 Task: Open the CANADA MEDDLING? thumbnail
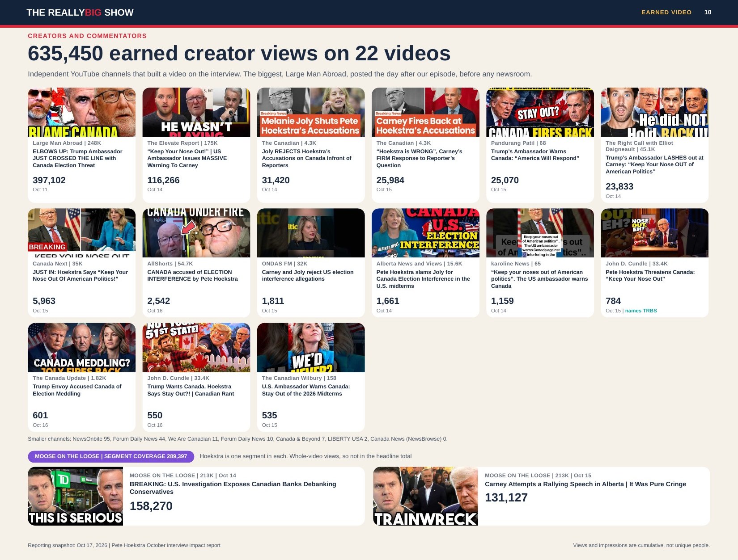click(81, 348)
